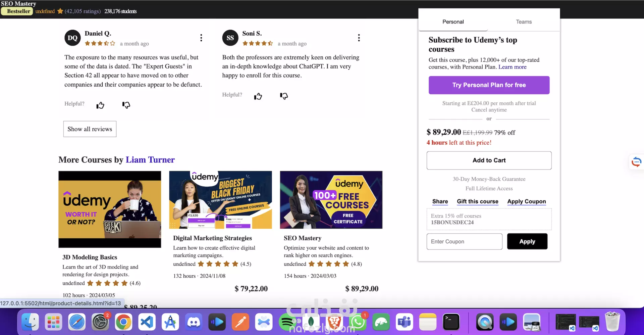Click the (42,105 ratings) text
The height and width of the screenshot is (335, 644).
click(x=83, y=11)
